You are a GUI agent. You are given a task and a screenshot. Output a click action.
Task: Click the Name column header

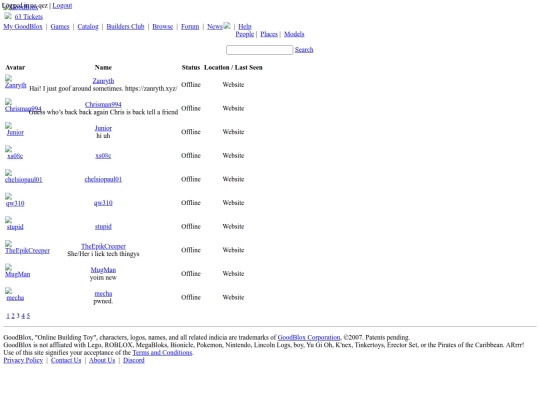coord(103,68)
